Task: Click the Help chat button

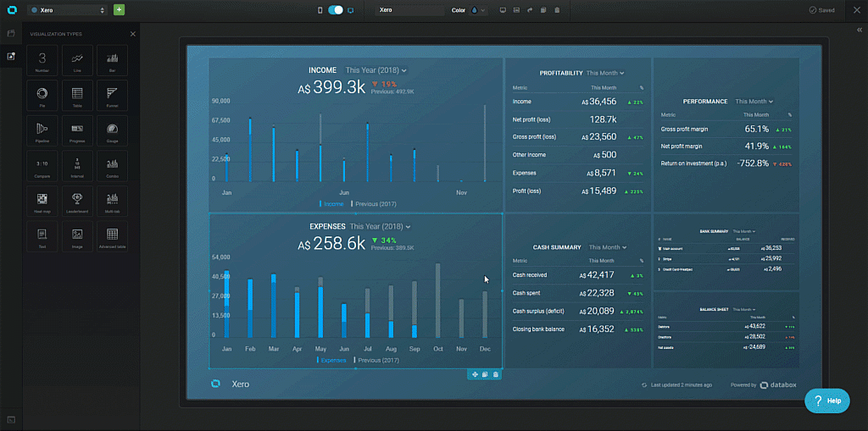Action: pos(827,401)
